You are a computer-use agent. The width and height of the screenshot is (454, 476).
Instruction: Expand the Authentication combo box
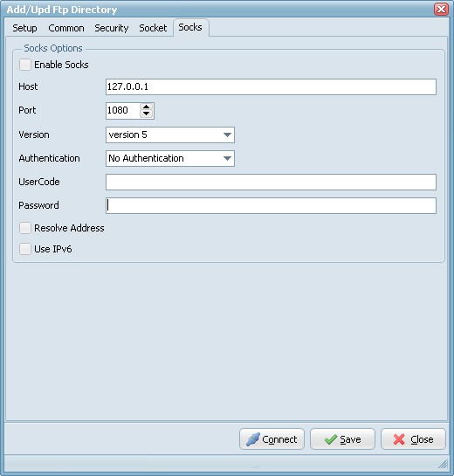(170, 158)
